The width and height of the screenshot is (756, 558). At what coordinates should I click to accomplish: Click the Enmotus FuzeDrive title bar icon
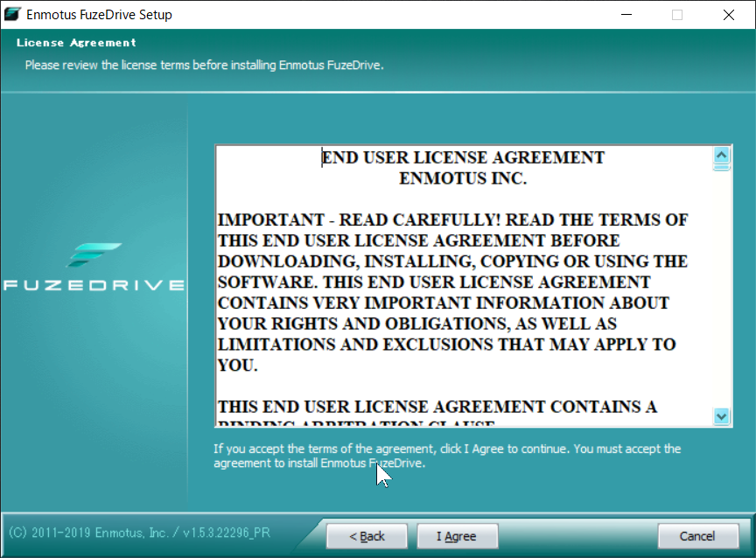click(12, 15)
